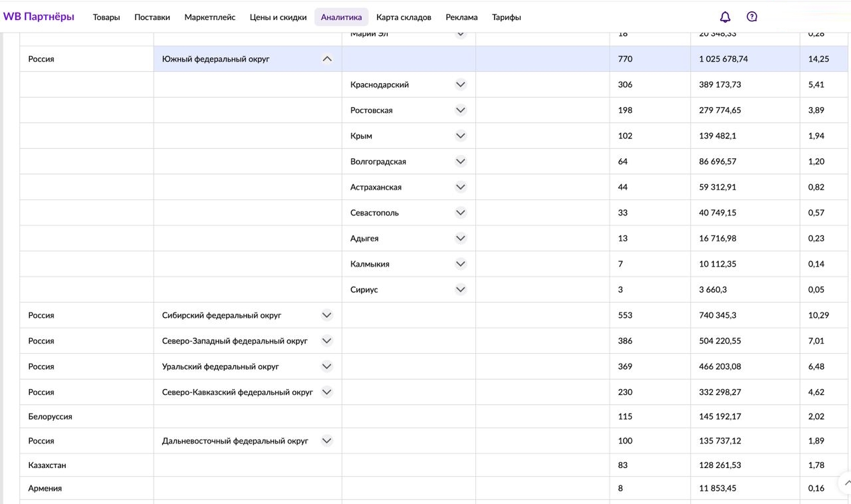Click the scroll-to-top arrow button
The height and width of the screenshot is (504, 851).
click(x=846, y=483)
